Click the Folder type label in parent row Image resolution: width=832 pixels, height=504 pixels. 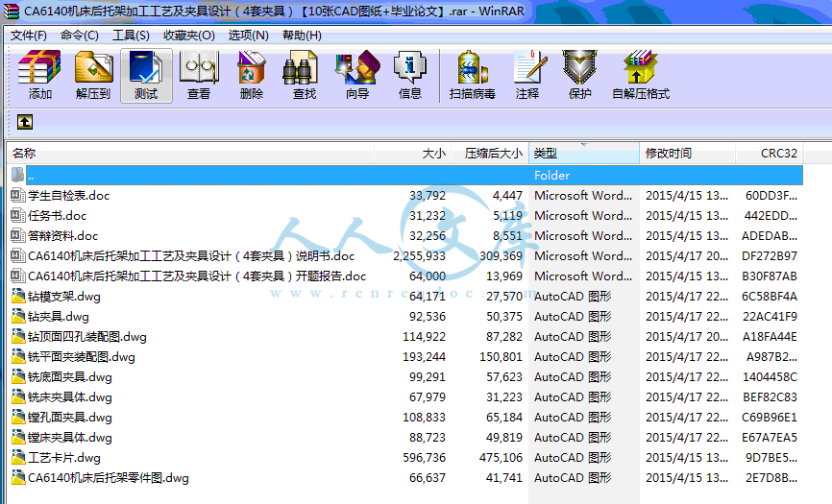pos(551,176)
